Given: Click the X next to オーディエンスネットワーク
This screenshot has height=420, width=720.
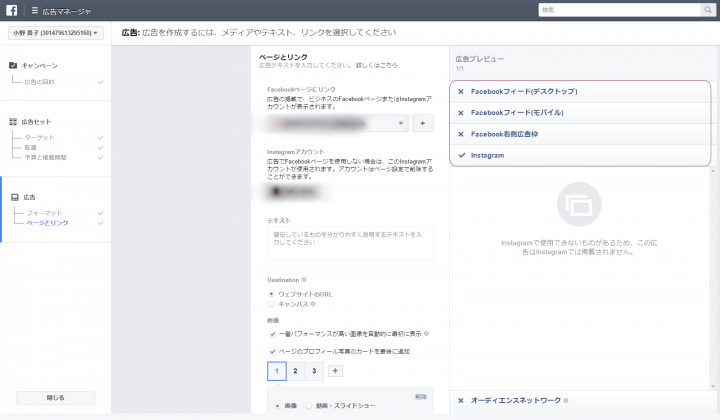Looking at the screenshot, I should tap(461, 401).
